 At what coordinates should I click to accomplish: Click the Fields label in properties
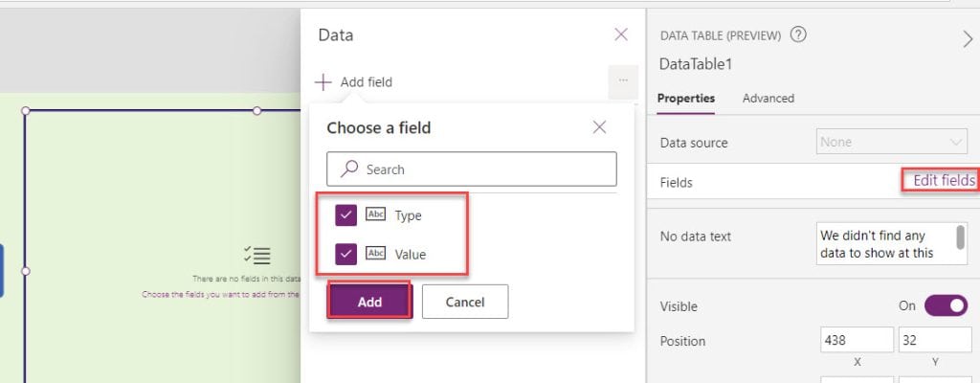point(677,183)
